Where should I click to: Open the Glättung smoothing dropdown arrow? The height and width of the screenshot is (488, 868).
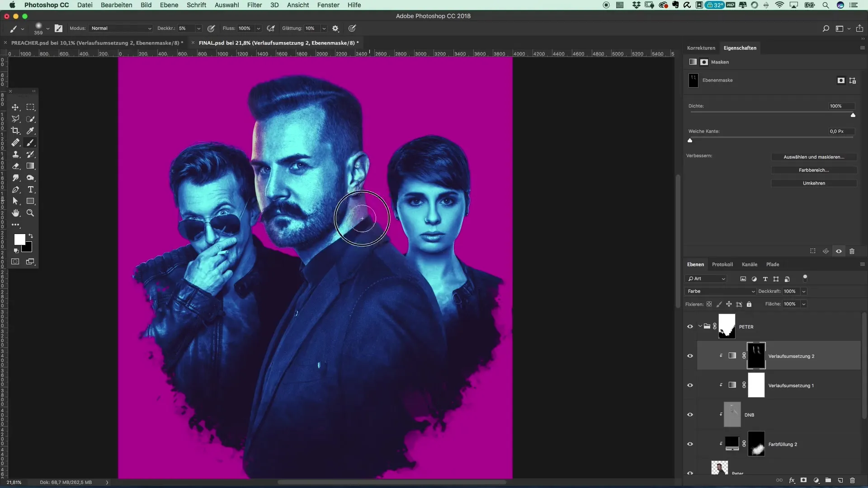tap(324, 28)
